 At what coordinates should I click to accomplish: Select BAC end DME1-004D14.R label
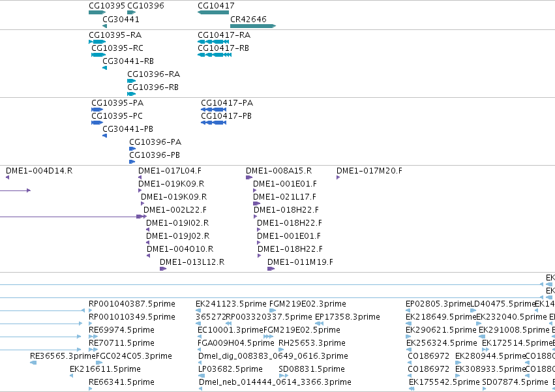pyautogui.click(x=39, y=171)
